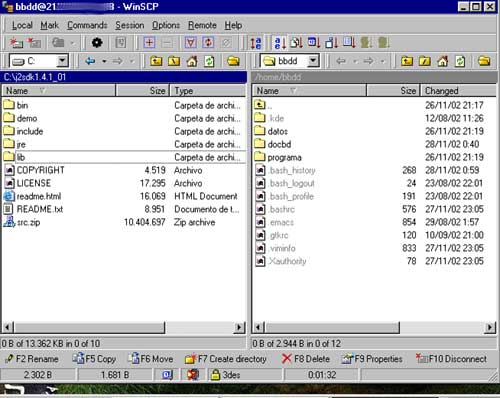Image resolution: width=500 pixels, height=398 pixels.
Task: Click the F8 Delete button
Action: coord(306,359)
